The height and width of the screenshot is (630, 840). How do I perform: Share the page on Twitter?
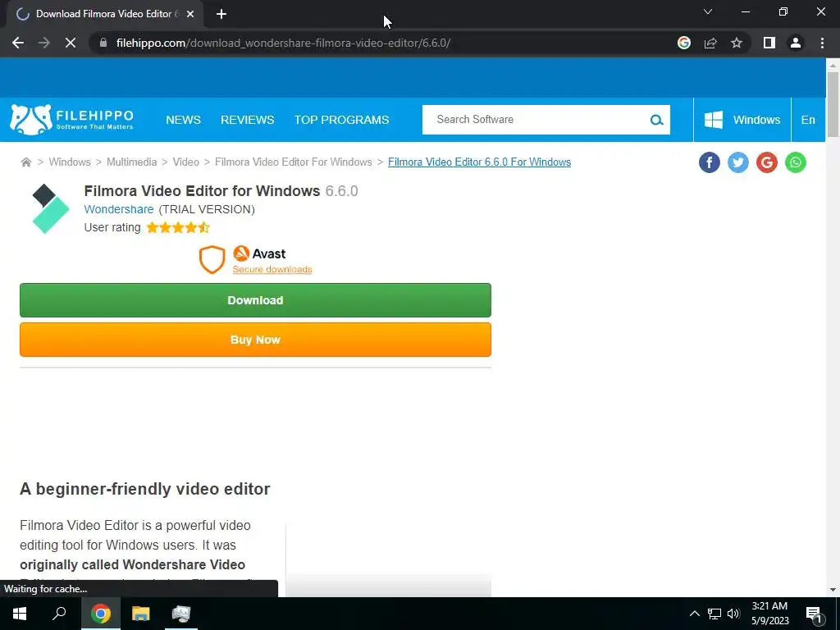pos(738,162)
